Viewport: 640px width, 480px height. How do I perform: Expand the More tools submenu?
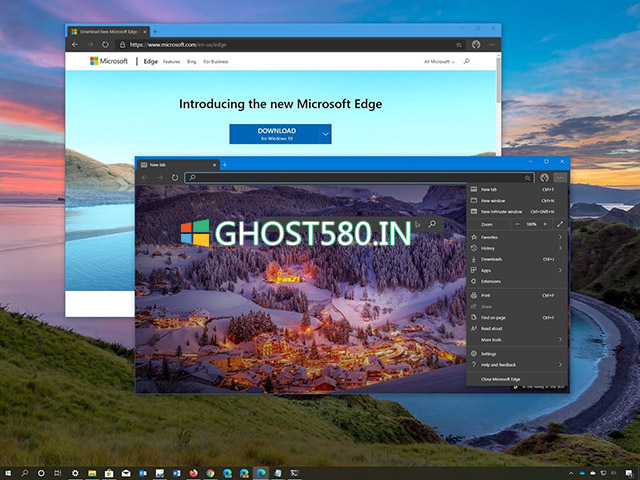[517, 340]
